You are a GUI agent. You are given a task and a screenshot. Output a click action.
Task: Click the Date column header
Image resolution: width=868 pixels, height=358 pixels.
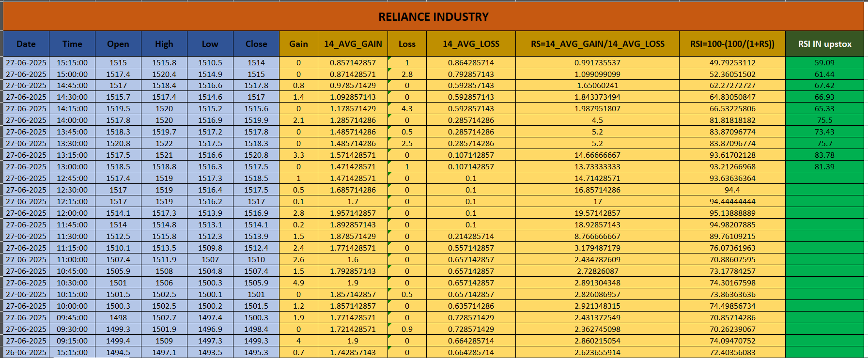tap(26, 44)
